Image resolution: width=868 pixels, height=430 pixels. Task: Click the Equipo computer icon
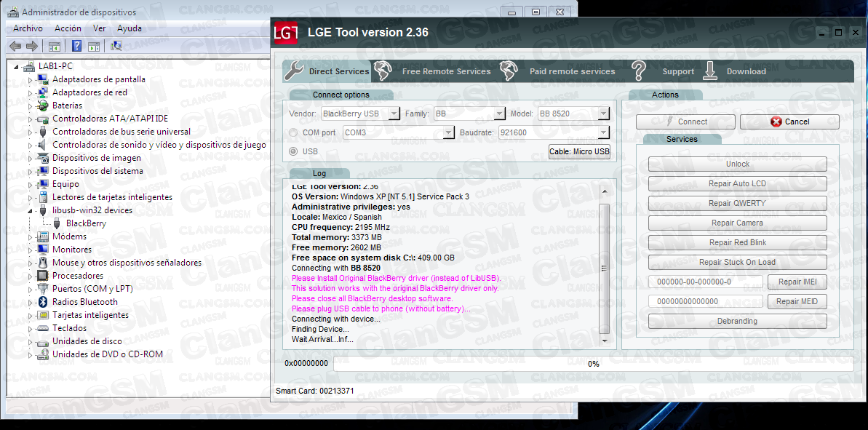click(x=43, y=184)
